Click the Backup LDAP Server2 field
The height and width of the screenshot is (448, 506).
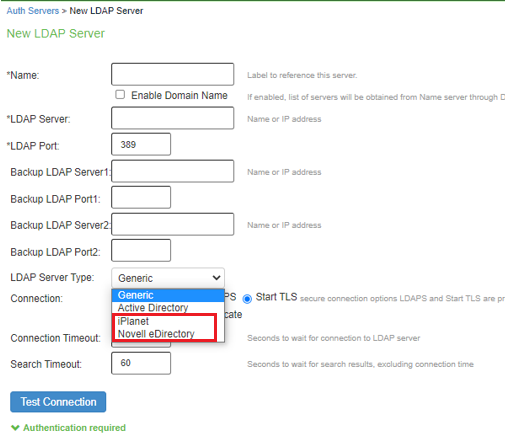[x=172, y=224]
